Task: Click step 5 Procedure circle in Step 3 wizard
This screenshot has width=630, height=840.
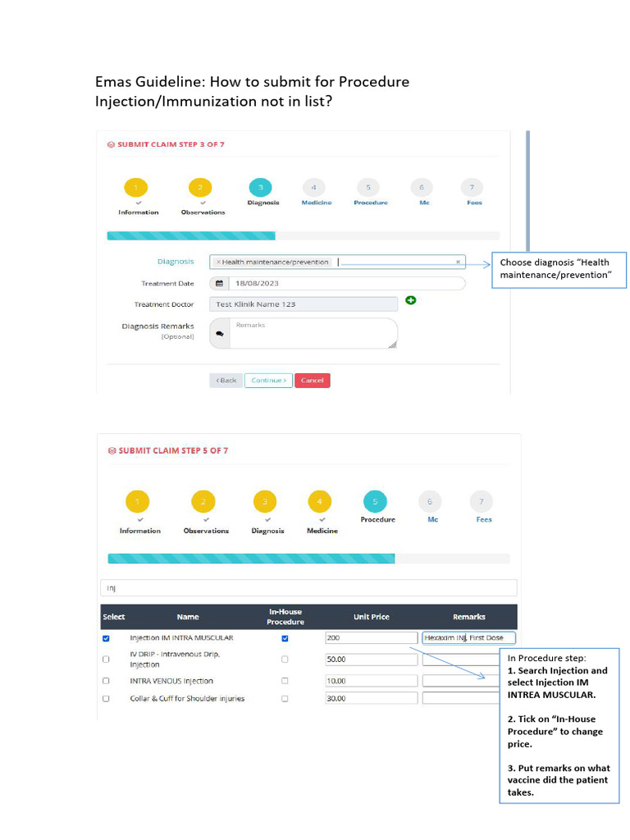Action: (368, 188)
